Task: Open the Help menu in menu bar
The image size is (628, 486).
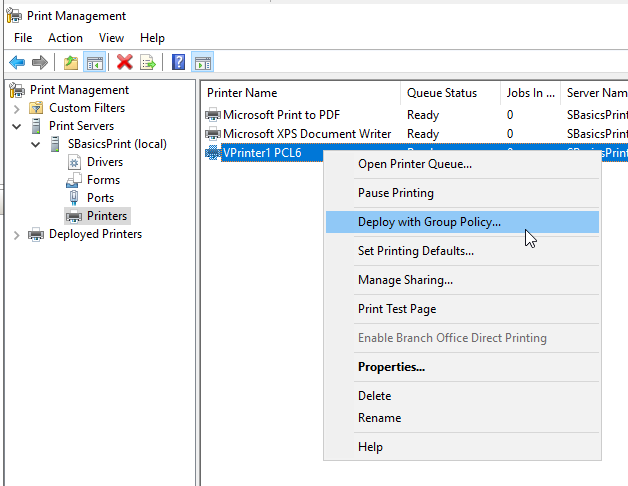Action: point(152,38)
